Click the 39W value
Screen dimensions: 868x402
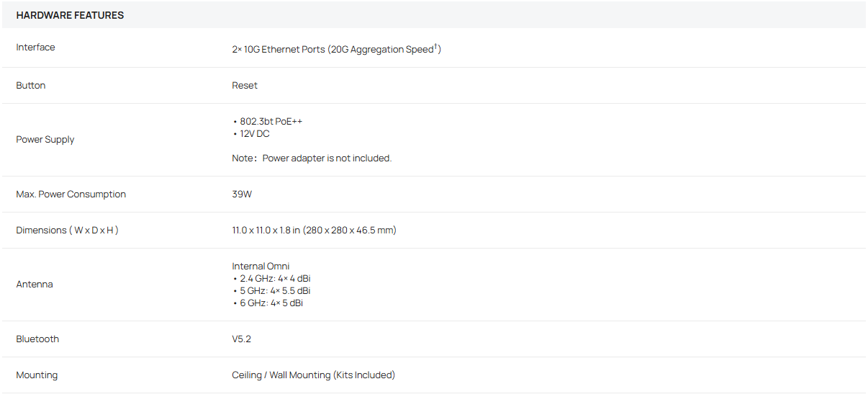point(242,195)
